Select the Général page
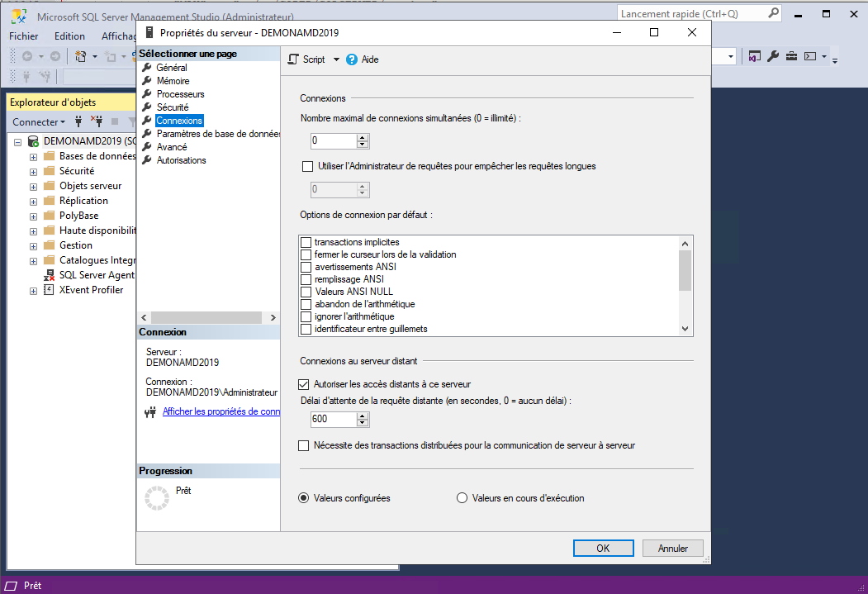 (172, 68)
